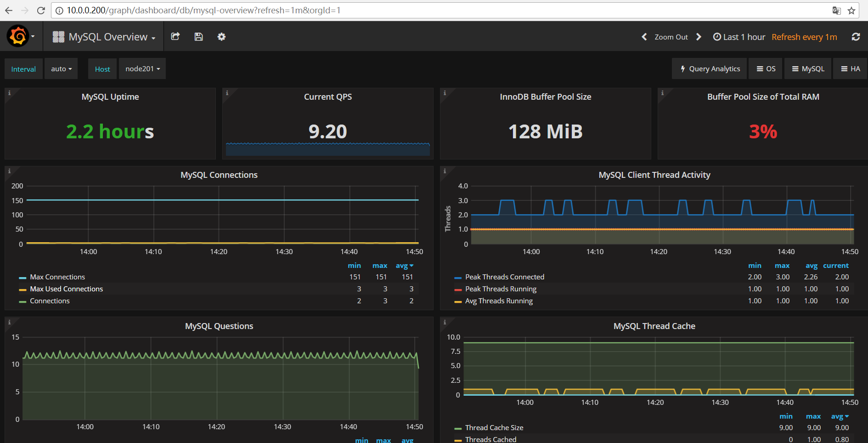
Task: Open dashboard settings with the gear icon
Action: tap(221, 36)
